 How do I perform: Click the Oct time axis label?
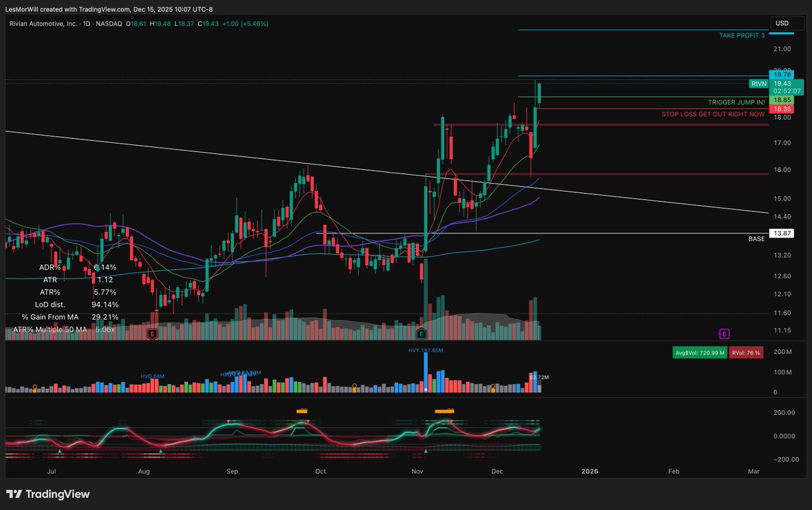[321, 471]
